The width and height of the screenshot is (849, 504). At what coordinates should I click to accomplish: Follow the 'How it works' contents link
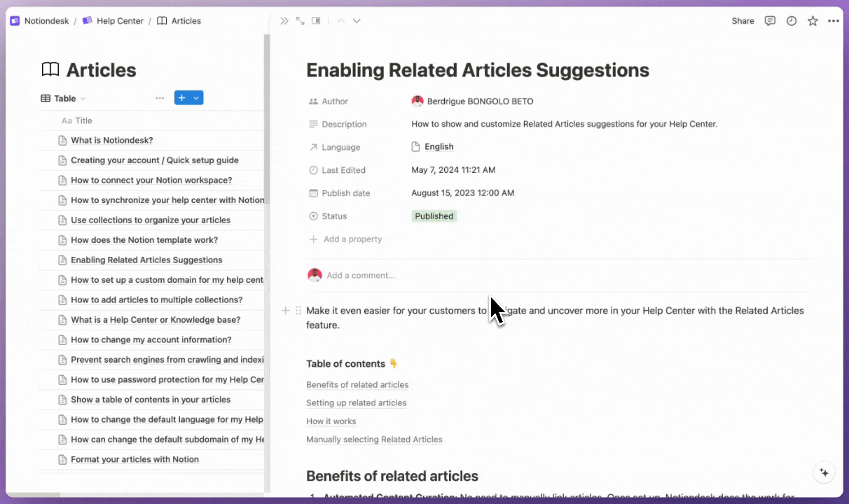pyautogui.click(x=331, y=421)
